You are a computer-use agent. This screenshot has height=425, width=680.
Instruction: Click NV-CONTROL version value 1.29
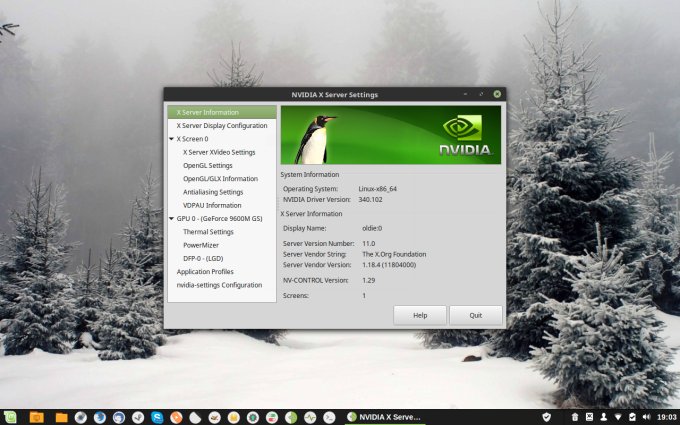point(369,281)
